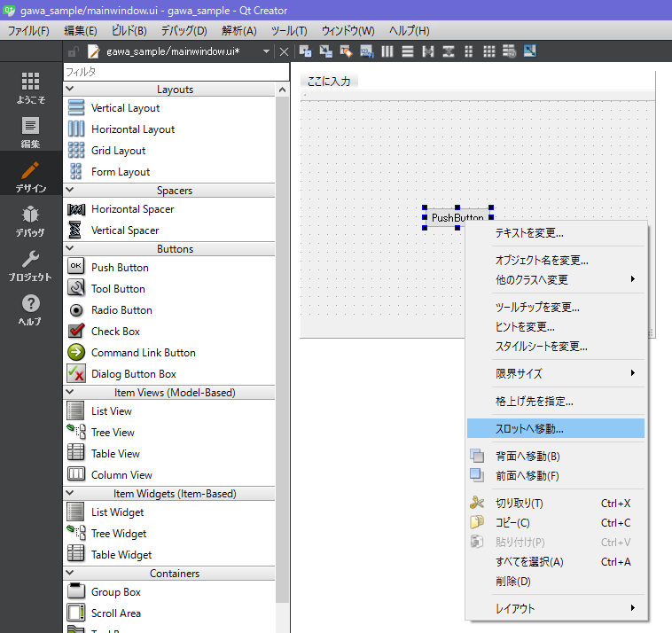Screen dimensions: 672x633
Task: Collapse the Containers category
Action: coord(70,573)
